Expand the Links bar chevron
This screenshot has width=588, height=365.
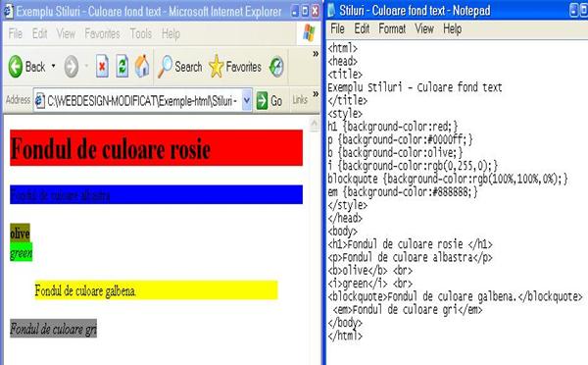[316, 93]
